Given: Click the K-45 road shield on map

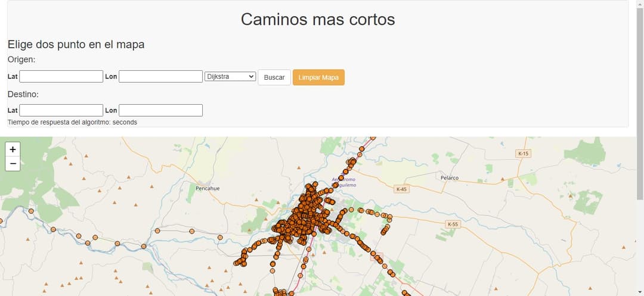Looking at the screenshot, I should pos(402,189).
